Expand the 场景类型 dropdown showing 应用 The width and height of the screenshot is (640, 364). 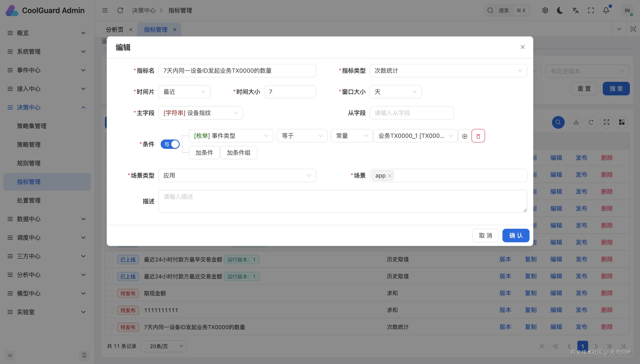(237, 175)
